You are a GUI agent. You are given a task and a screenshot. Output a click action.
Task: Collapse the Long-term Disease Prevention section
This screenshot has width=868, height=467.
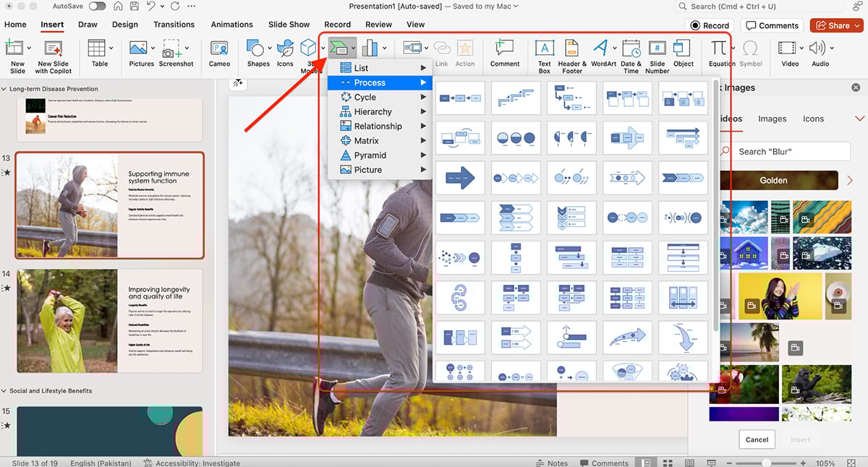click(x=6, y=88)
